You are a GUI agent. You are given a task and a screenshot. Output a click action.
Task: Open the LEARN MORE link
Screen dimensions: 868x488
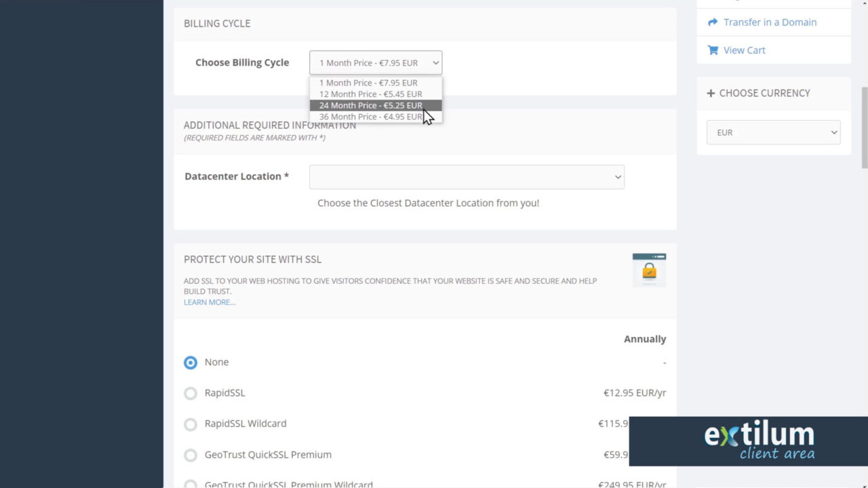click(x=209, y=302)
